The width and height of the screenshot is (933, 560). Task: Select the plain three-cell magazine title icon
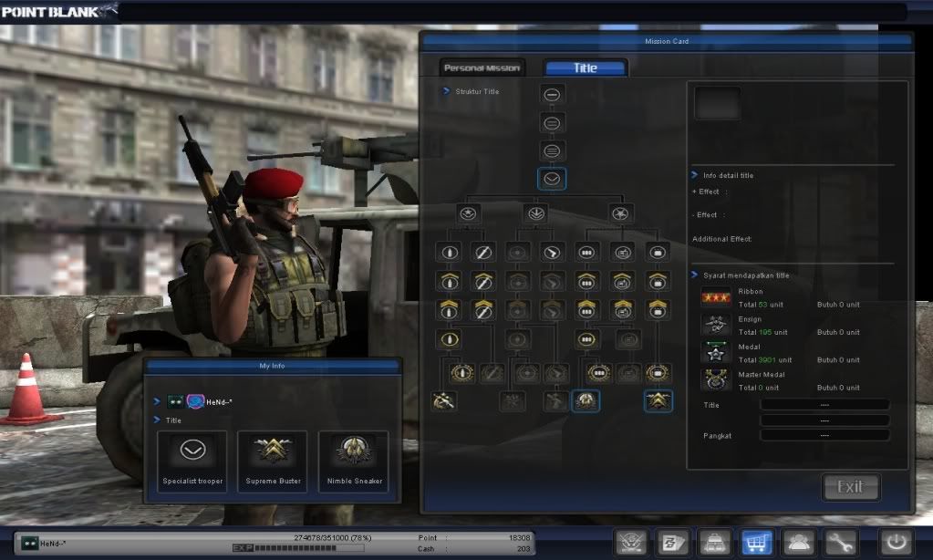(x=586, y=253)
